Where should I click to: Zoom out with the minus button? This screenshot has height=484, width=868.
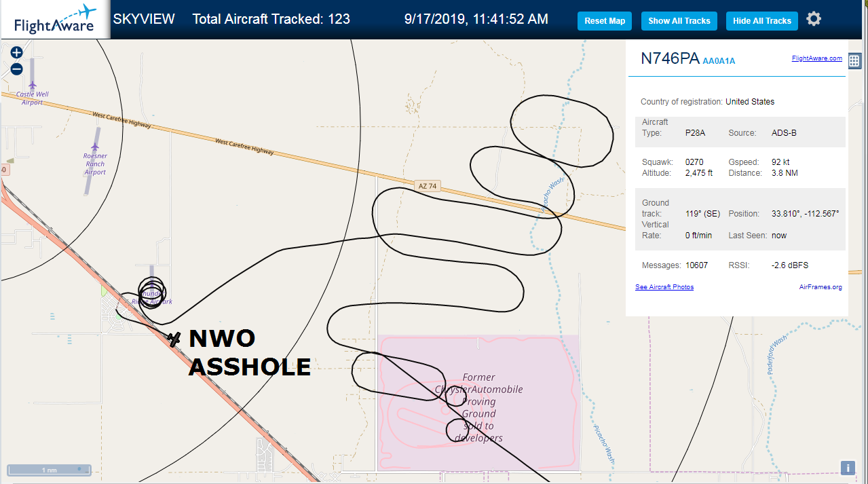click(x=17, y=69)
